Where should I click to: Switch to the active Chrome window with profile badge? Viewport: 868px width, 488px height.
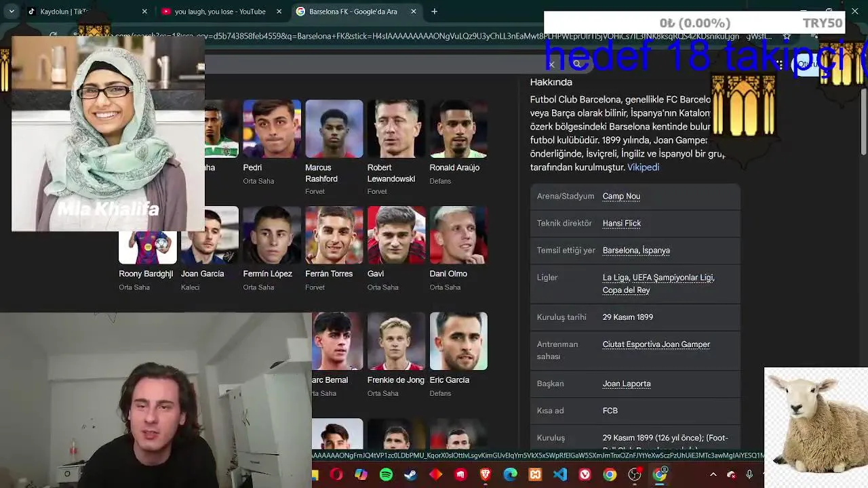point(660,475)
